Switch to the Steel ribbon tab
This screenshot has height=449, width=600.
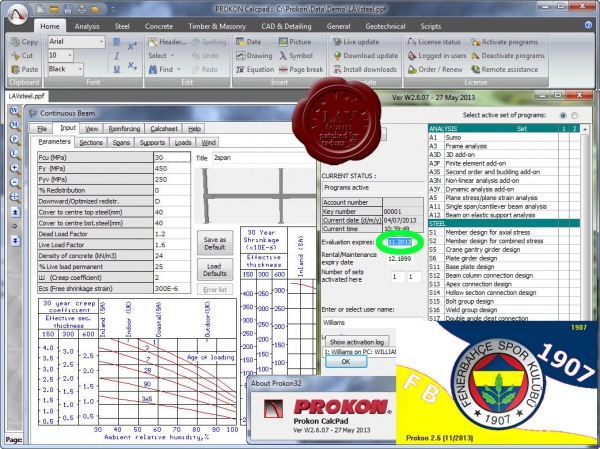122,26
